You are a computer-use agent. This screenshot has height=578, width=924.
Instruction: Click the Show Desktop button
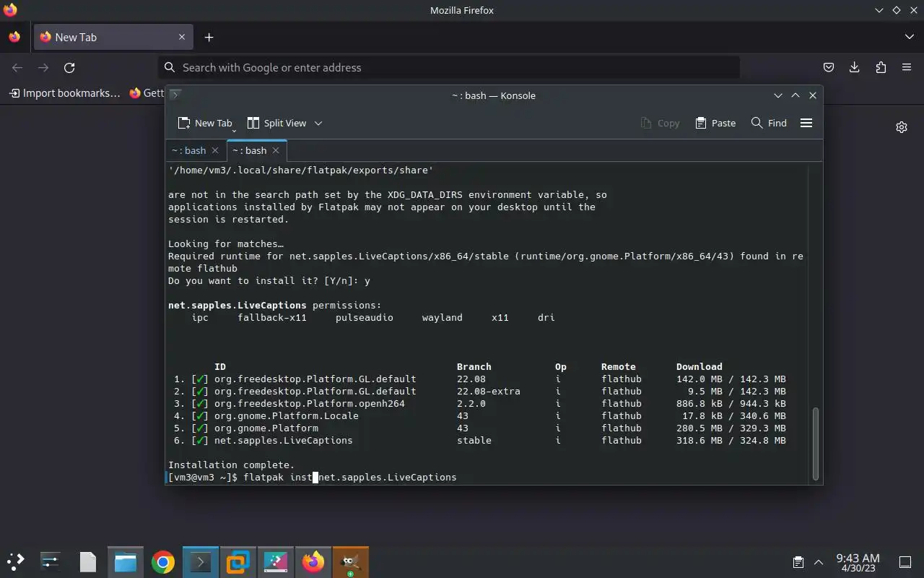905,562
